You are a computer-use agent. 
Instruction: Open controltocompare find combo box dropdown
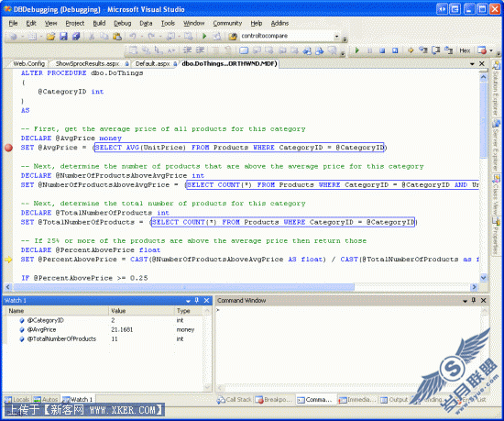point(337,36)
